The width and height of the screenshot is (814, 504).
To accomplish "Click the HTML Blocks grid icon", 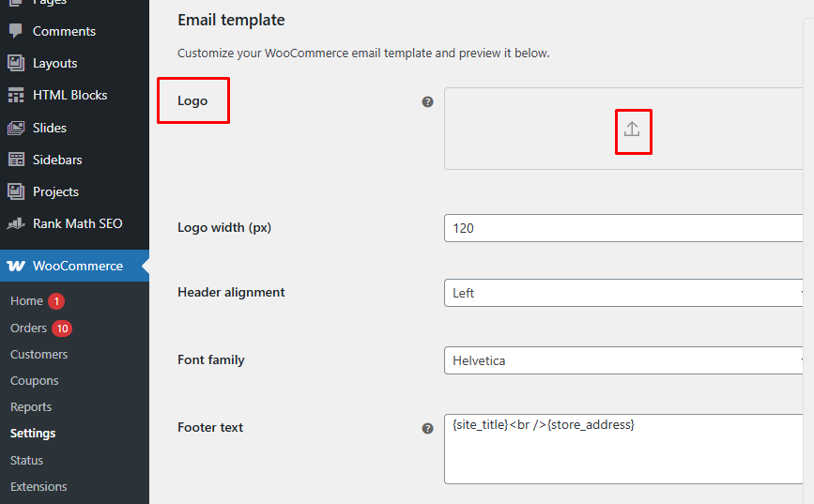I will (x=16, y=95).
